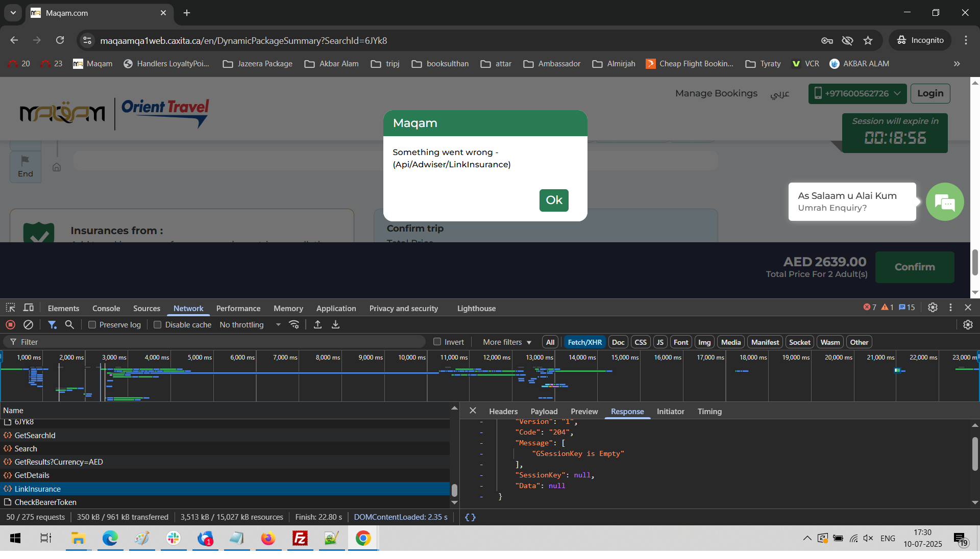980x559 pixels.
Task: Click the network Filter text field
Action: (219, 342)
